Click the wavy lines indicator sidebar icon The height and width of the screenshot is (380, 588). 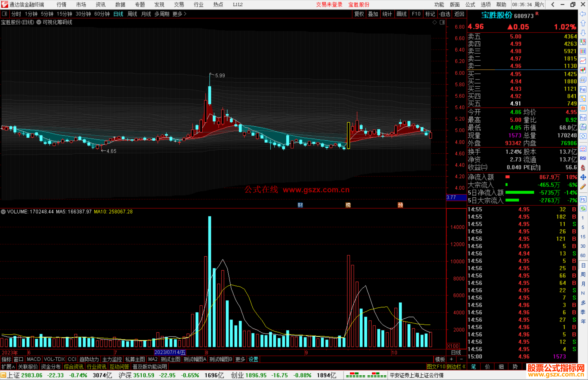coord(583,149)
